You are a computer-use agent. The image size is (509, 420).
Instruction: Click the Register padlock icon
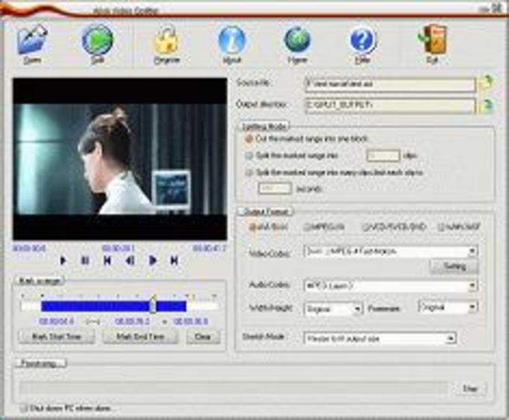(x=166, y=43)
